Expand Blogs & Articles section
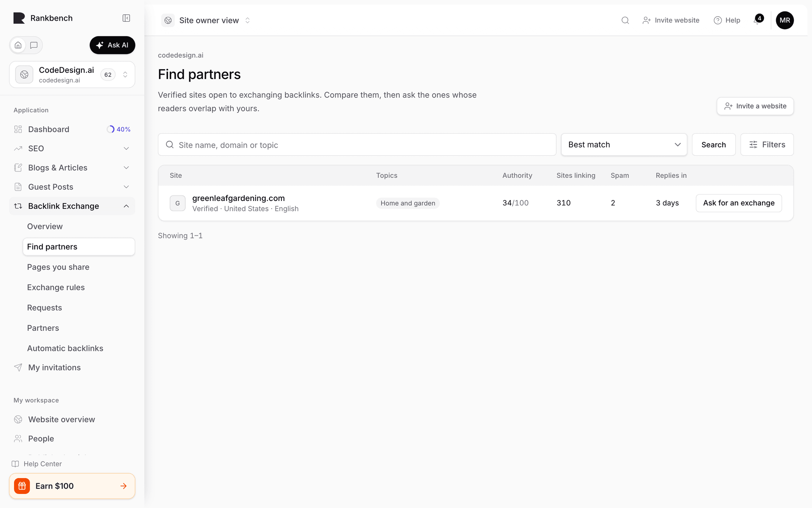The height and width of the screenshot is (508, 812). 72,168
